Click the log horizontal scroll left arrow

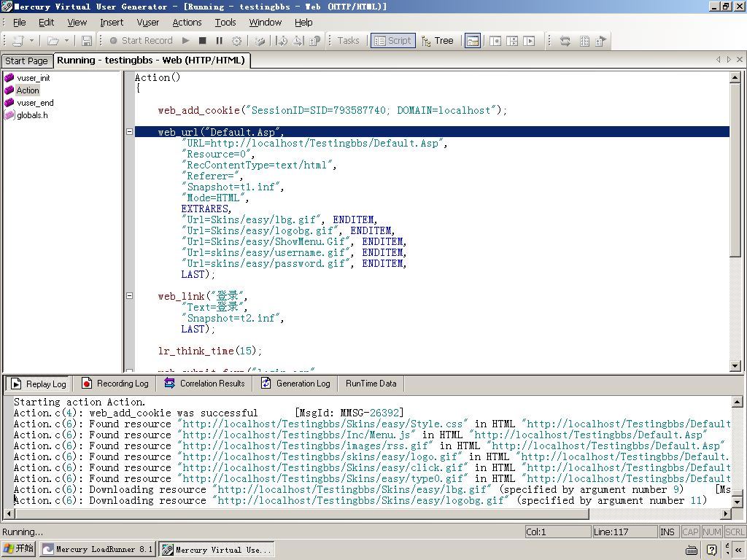click(9, 514)
